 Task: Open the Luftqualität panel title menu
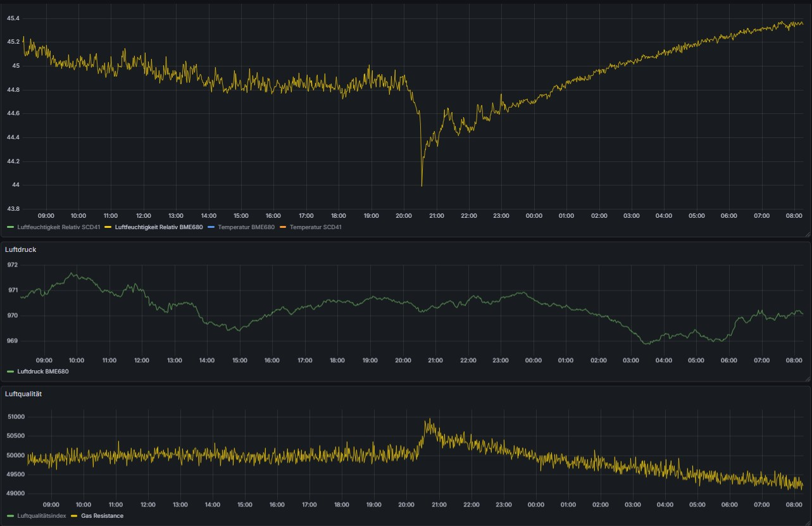click(22, 394)
